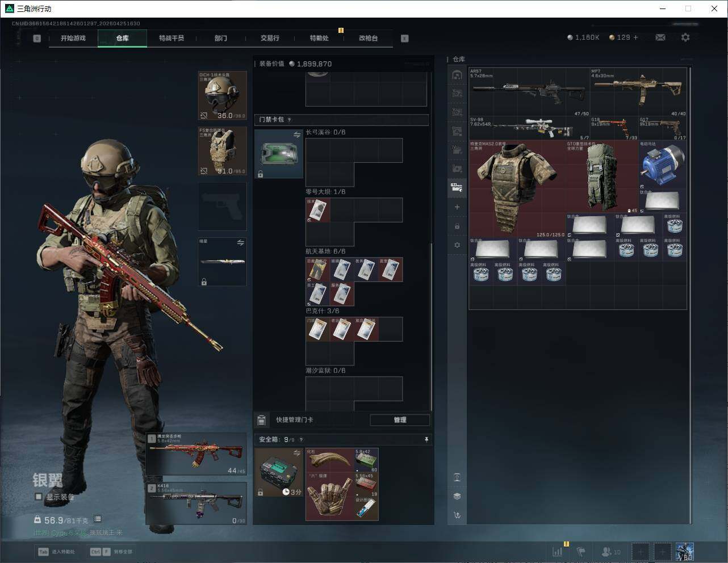
Task: Select the G17 pistol in warehouse
Action: coord(663,129)
